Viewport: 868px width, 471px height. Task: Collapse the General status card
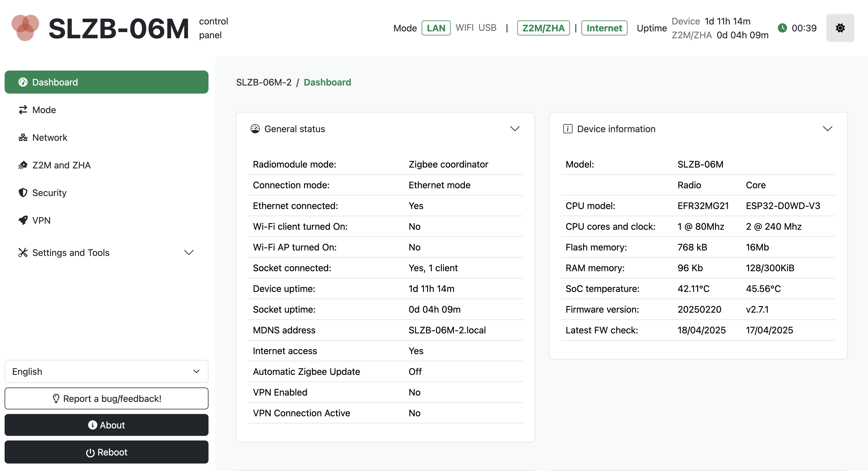click(x=515, y=129)
